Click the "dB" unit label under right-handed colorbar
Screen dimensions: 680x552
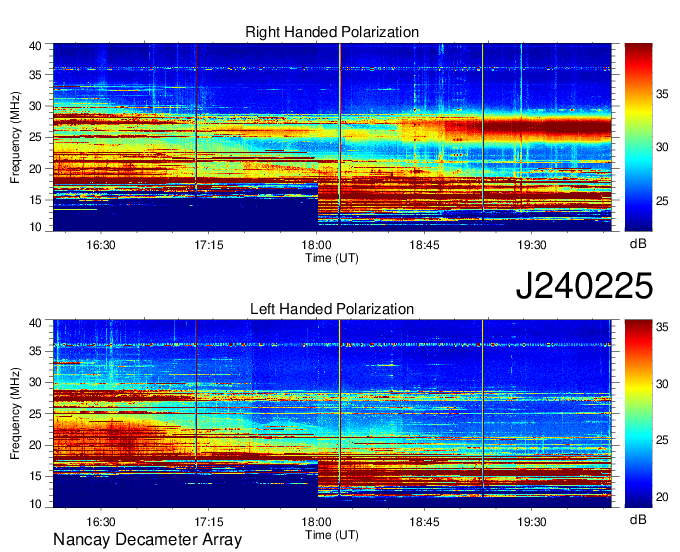tap(638, 244)
